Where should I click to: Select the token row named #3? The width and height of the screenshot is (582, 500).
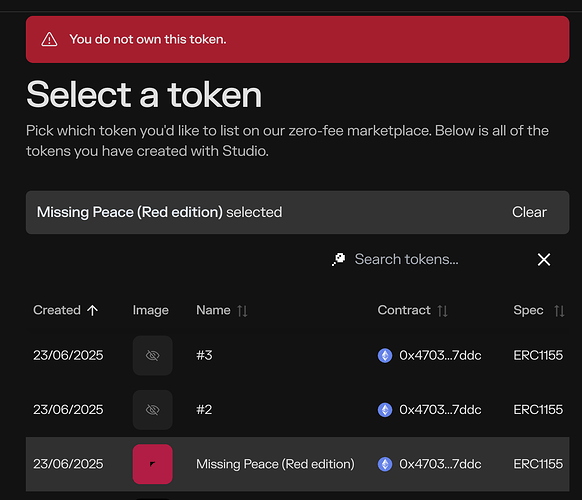pos(297,356)
